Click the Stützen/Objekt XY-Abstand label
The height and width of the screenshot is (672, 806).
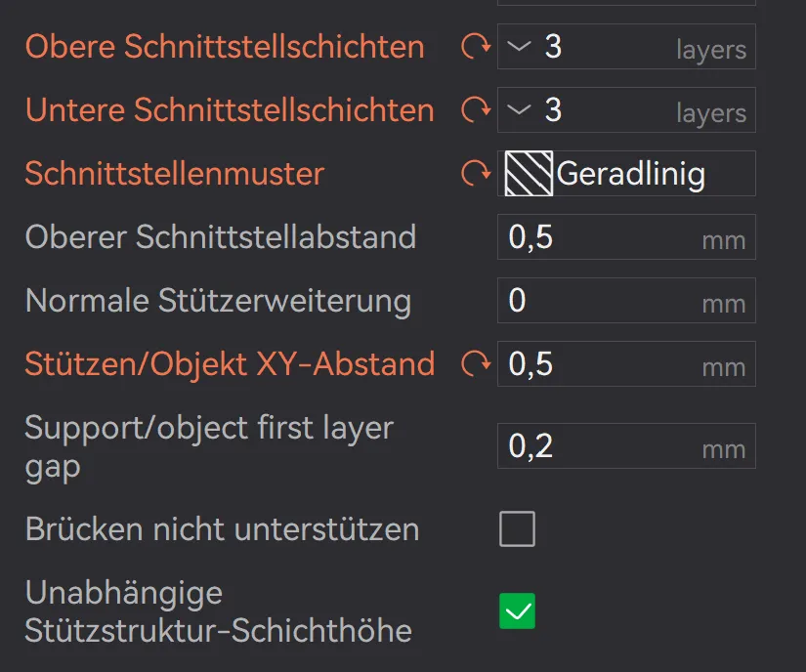tap(230, 364)
